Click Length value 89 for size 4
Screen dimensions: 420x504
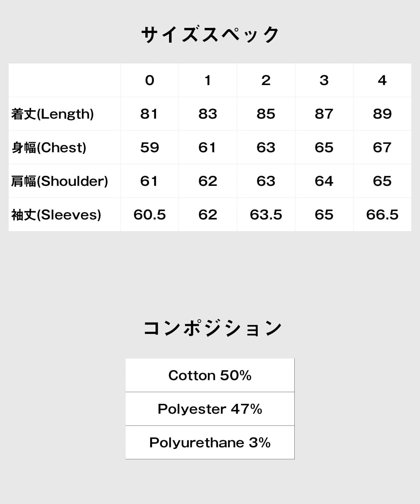pos(382,114)
